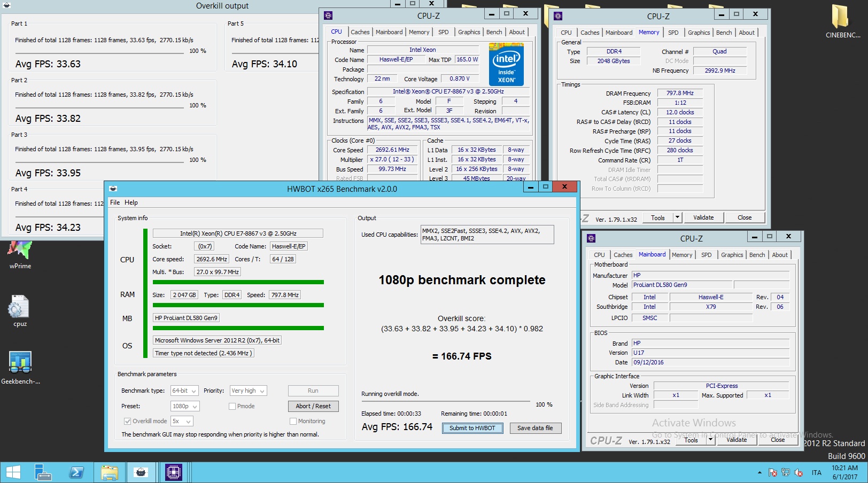
Task: Enable the Pmode checkbox
Action: click(x=232, y=406)
